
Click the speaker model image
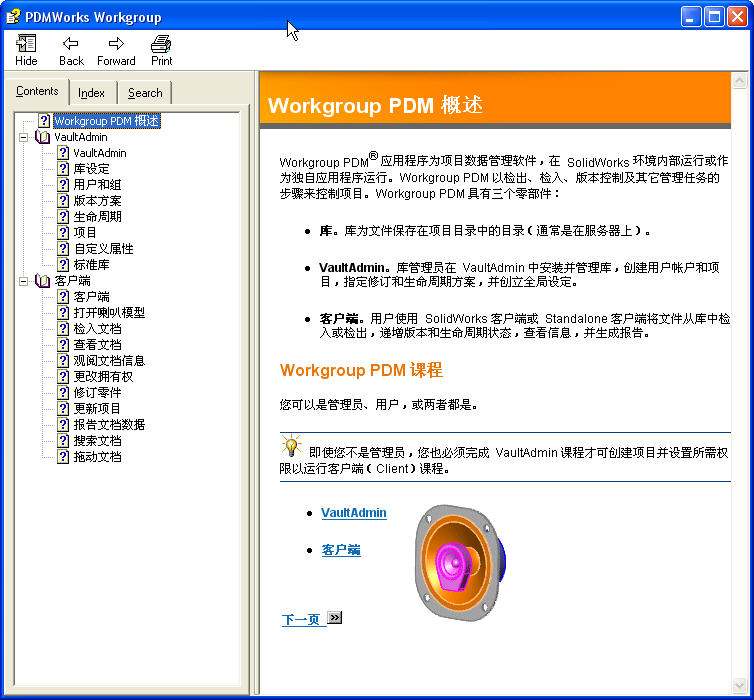pos(460,562)
